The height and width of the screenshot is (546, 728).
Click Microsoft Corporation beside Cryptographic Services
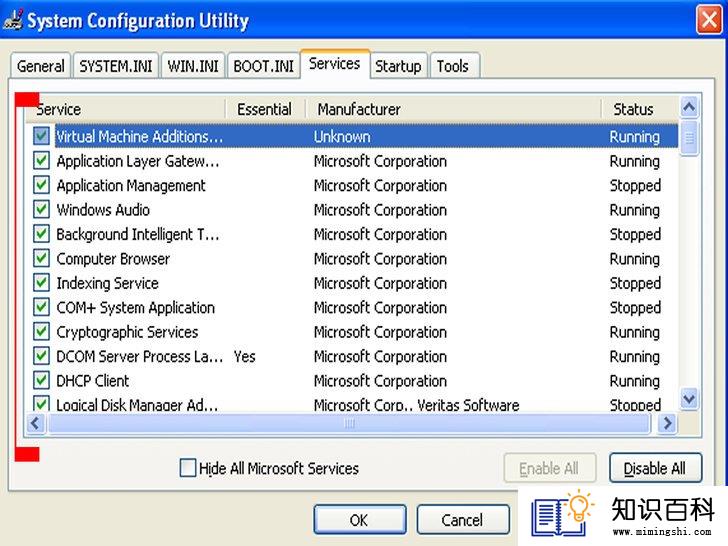coord(380,332)
